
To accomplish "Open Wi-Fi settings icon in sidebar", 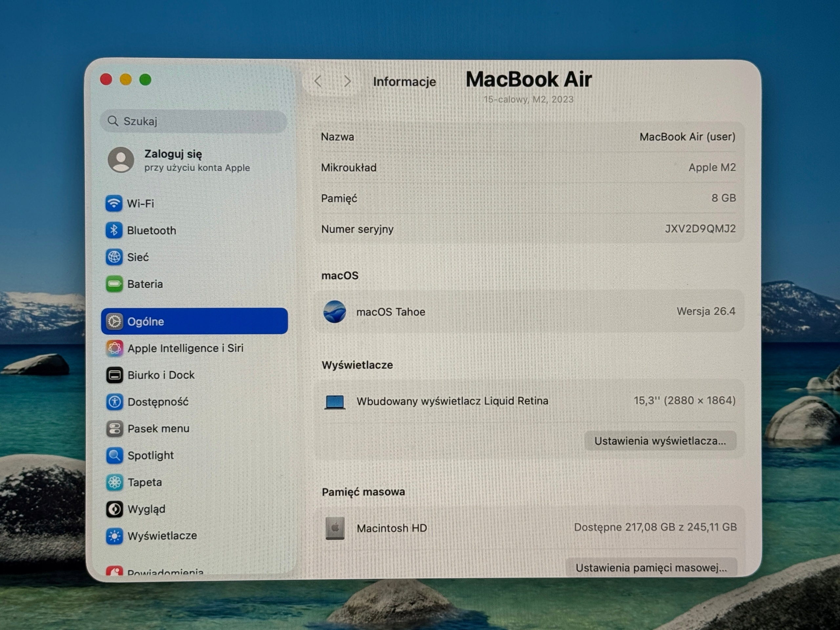I will point(114,203).
